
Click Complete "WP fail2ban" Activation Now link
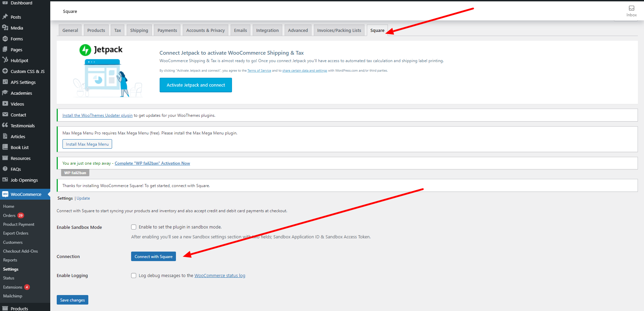[x=152, y=163]
